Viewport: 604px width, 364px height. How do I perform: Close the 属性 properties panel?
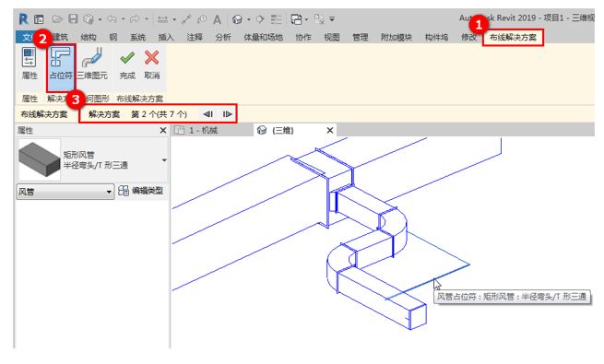[163, 131]
